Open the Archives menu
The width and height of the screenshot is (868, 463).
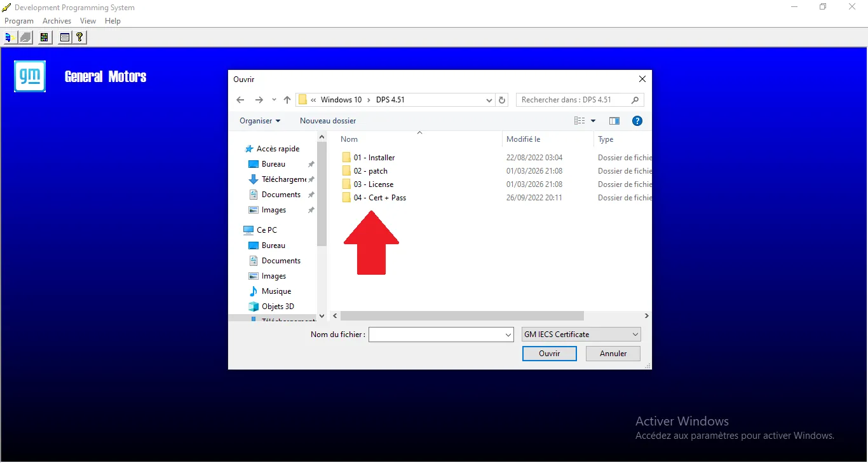(57, 21)
